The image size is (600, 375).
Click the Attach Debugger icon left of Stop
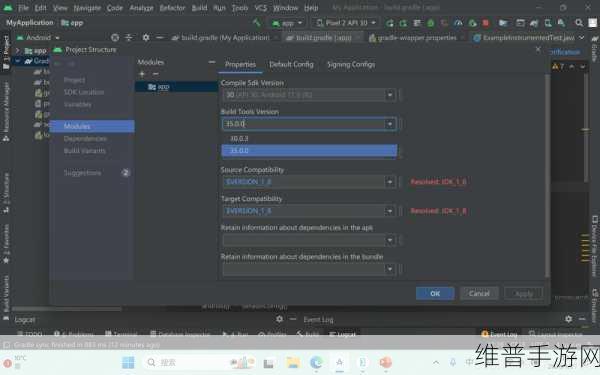tap(472, 23)
